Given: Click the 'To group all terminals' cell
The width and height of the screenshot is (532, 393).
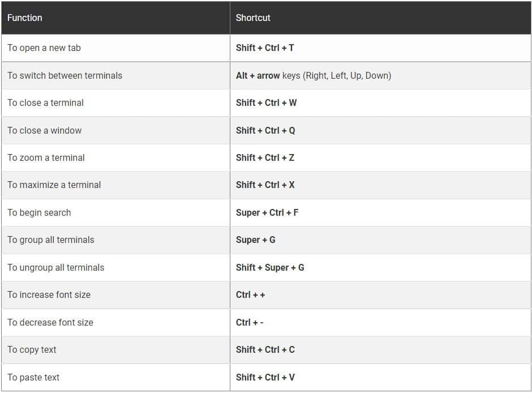Looking at the screenshot, I should pos(51,240).
